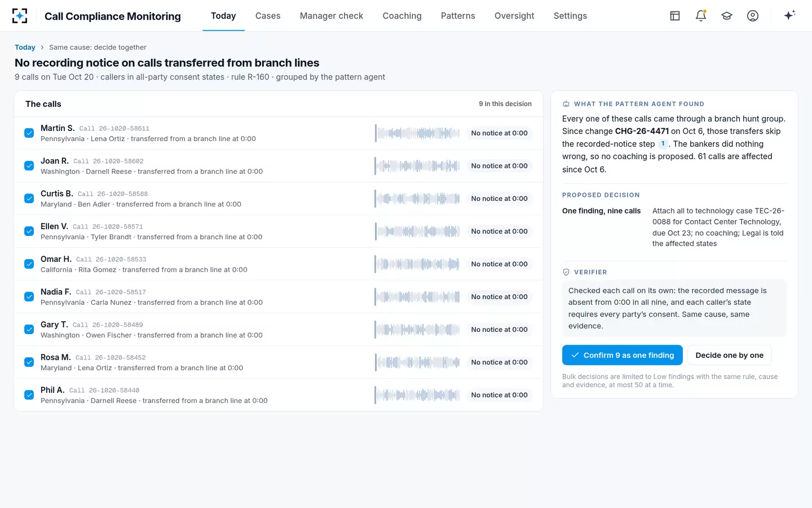Uncheck Omar H. call

(x=29, y=264)
